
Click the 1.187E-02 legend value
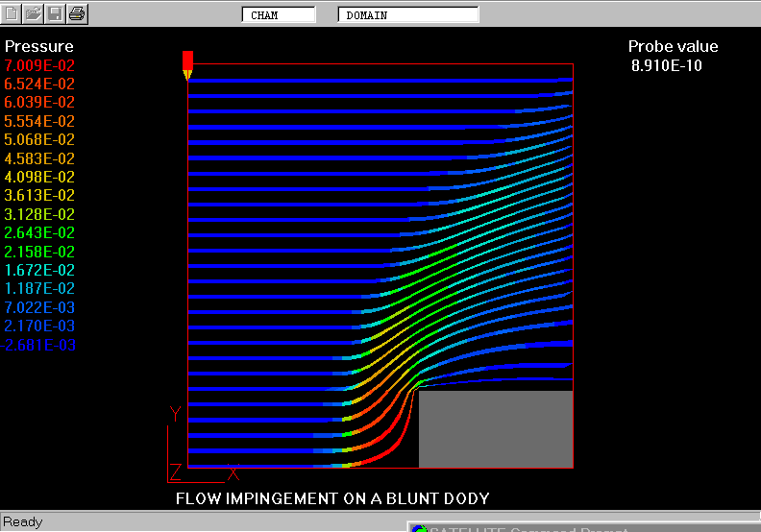tap(39, 289)
